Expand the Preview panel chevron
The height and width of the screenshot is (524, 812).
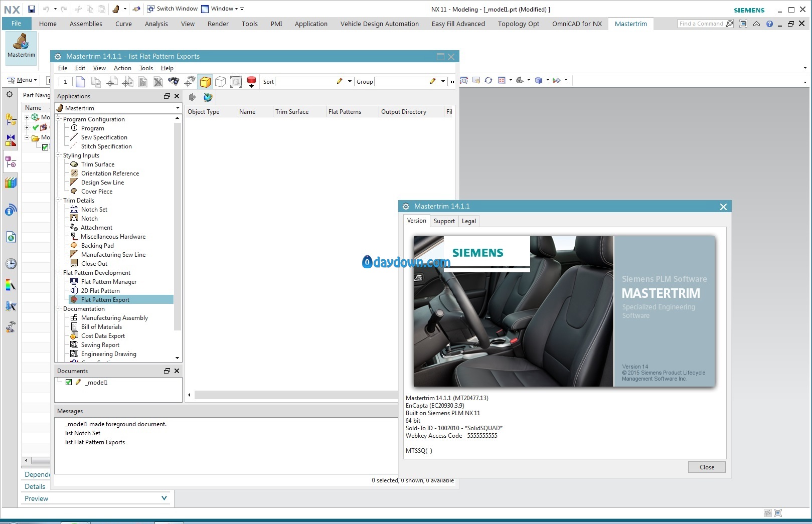(x=164, y=498)
